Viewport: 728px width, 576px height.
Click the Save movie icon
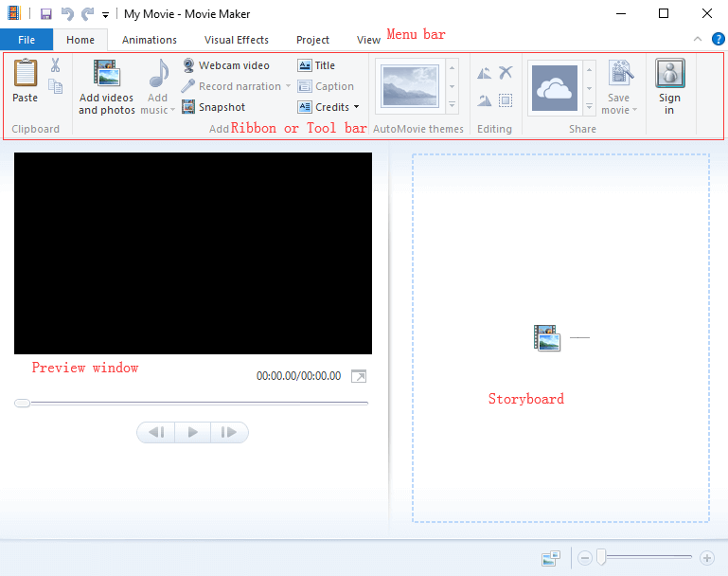click(x=621, y=73)
